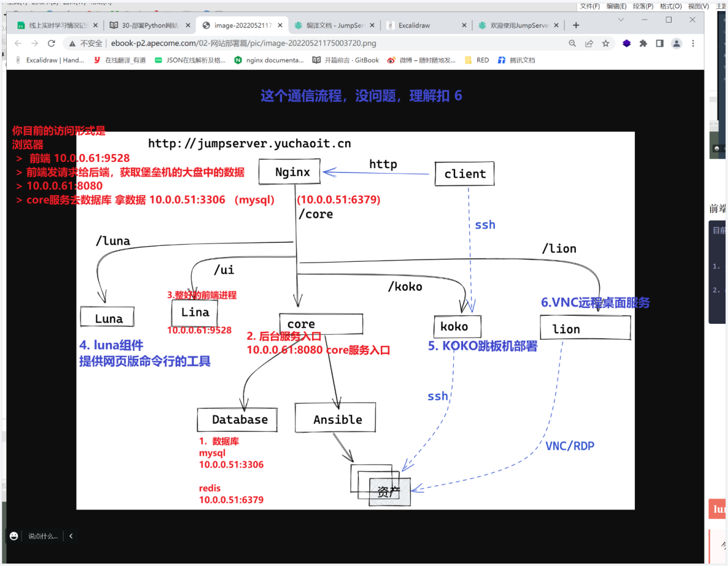Click the 编辑(E) menu in background window
Image resolution: width=728 pixels, height=566 pixels.
pyautogui.click(x=616, y=6)
